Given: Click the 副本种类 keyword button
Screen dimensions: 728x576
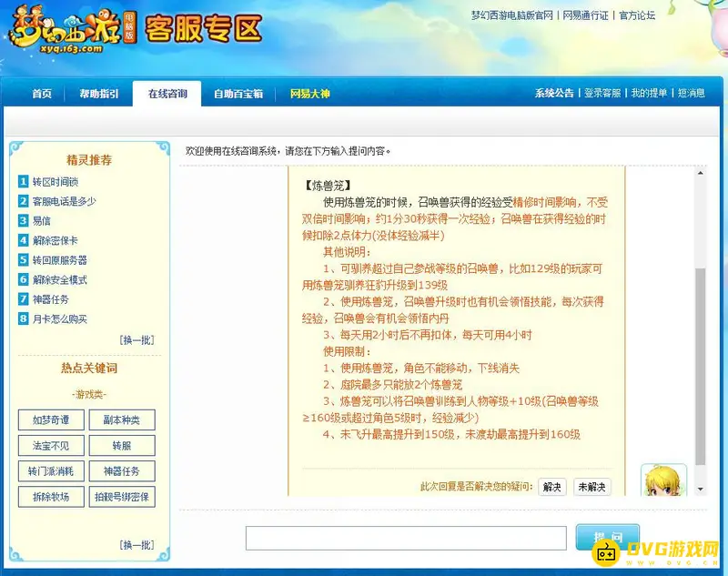Looking at the screenshot, I should [122, 419].
